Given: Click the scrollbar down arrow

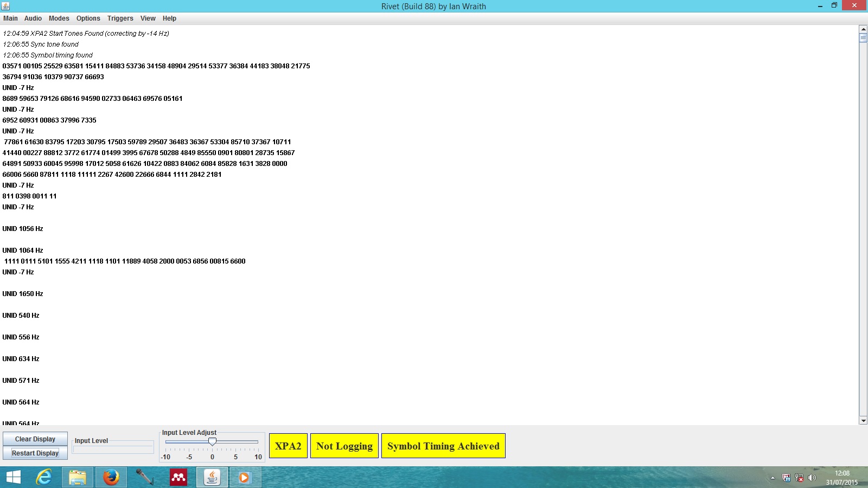Looking at the screenshot, I should 863,420.
